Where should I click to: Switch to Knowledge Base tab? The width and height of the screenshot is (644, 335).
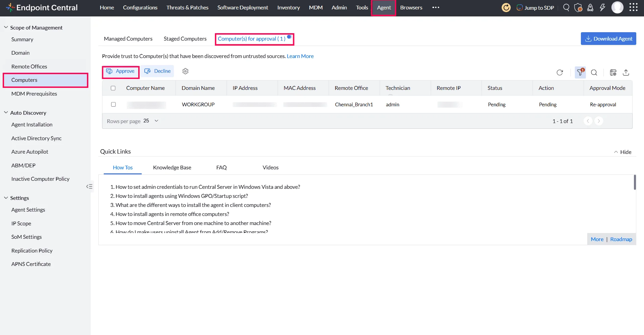coord(172,167)
